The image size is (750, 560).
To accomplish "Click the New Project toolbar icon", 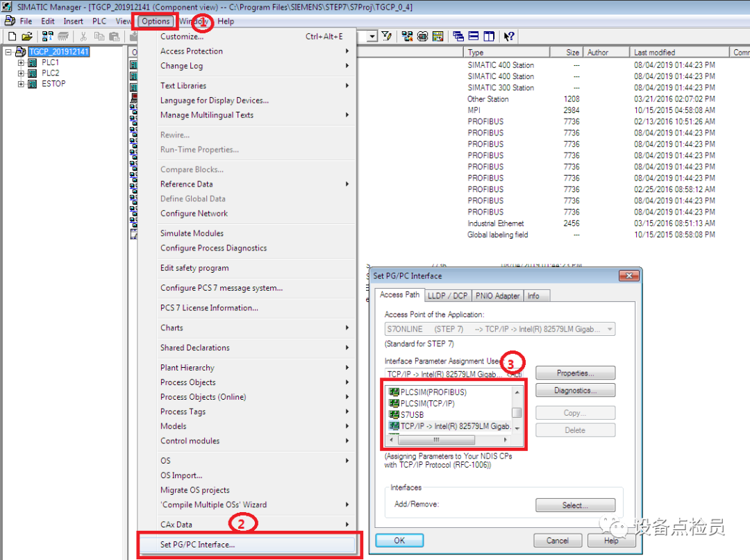I will coord(12,36).
